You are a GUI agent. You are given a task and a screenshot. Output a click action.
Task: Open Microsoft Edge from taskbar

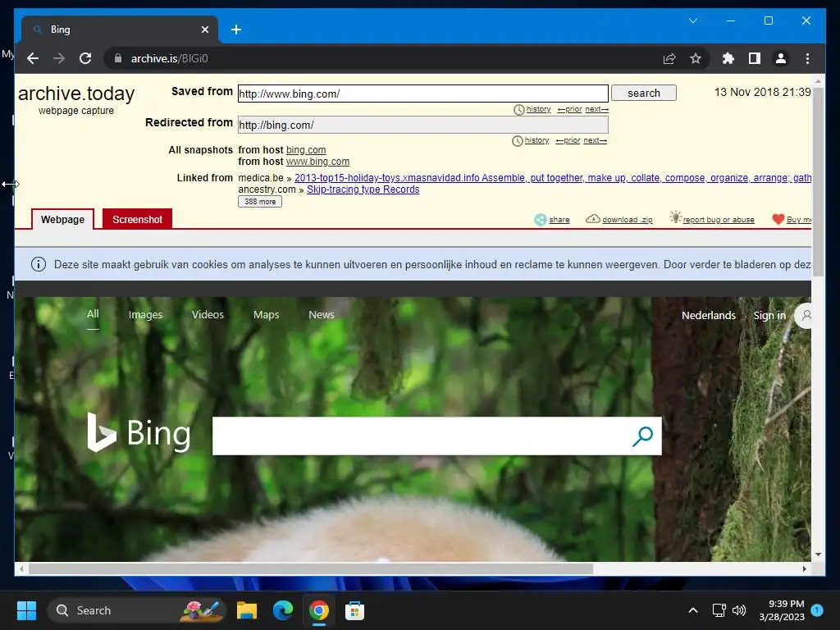(x=283, y=610)
